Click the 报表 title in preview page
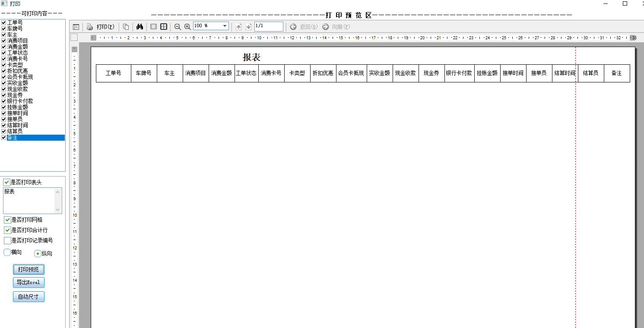 pyautogui.click(x=252, y=57)
